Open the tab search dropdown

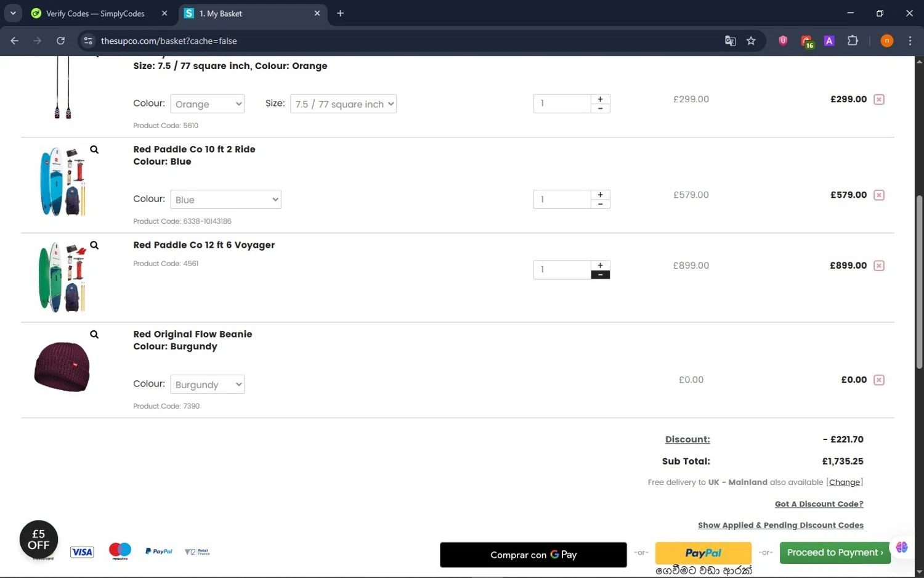(13, 13)
